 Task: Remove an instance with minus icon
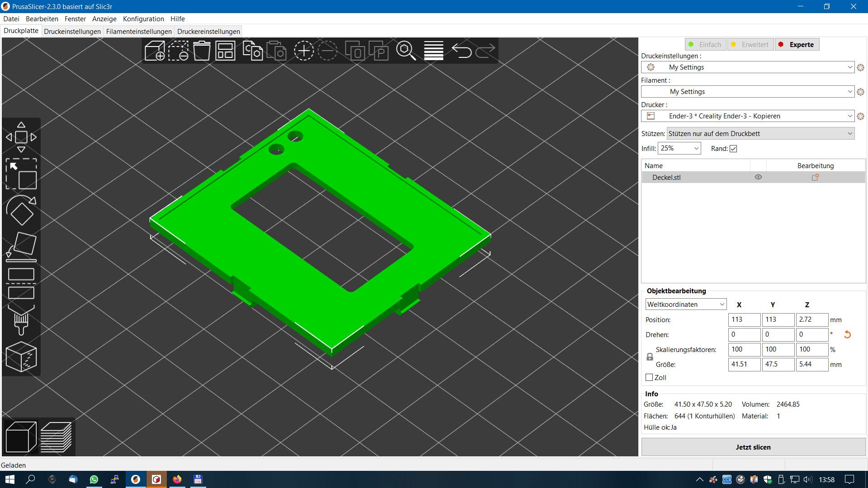click(327, 51)
